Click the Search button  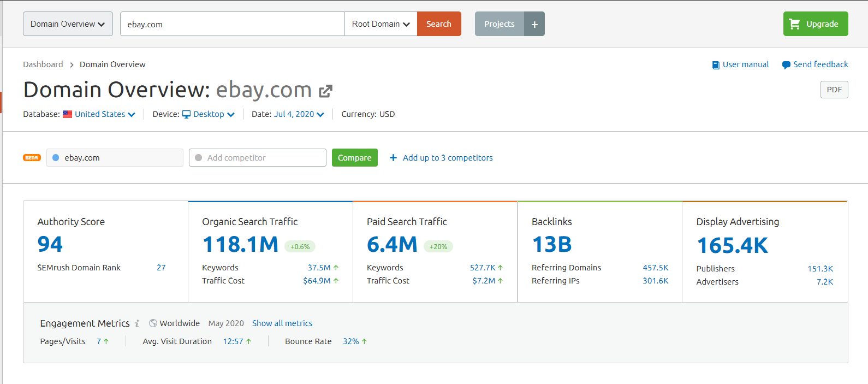439,24
